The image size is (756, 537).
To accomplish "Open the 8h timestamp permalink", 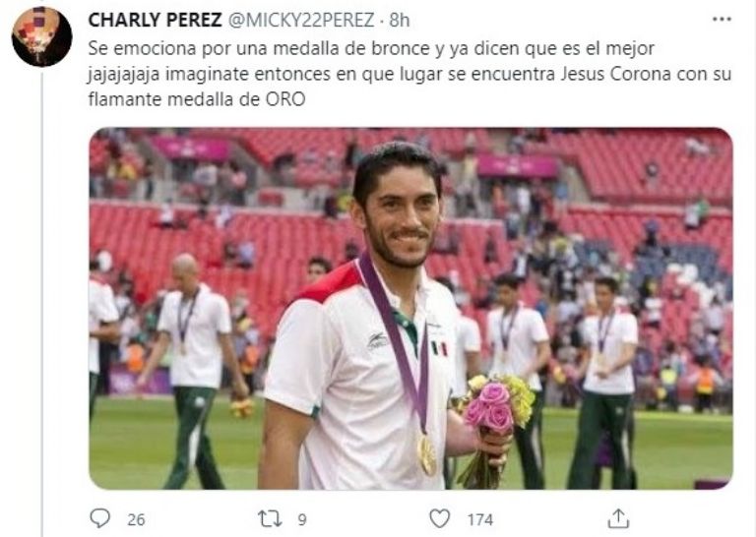I will click(400, 21).
